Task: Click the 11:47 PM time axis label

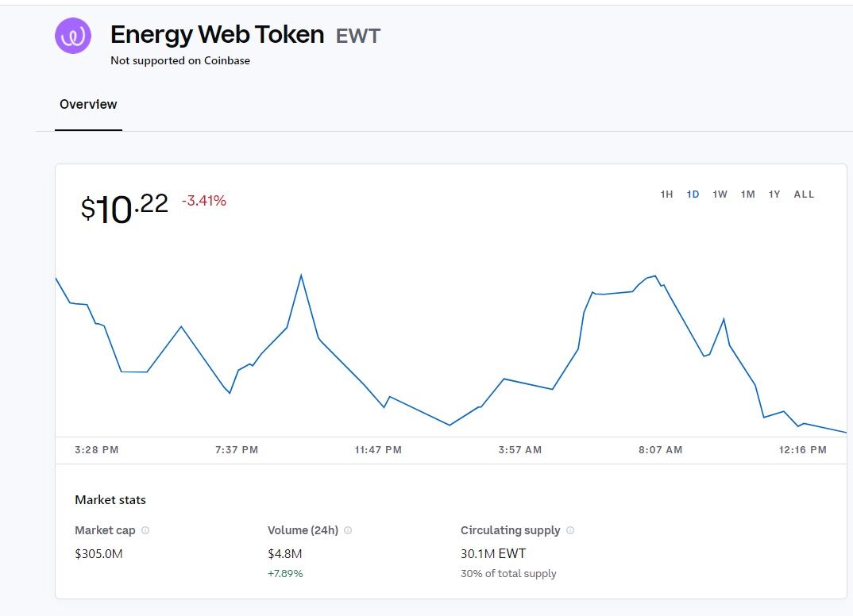Action: [378, 450]
